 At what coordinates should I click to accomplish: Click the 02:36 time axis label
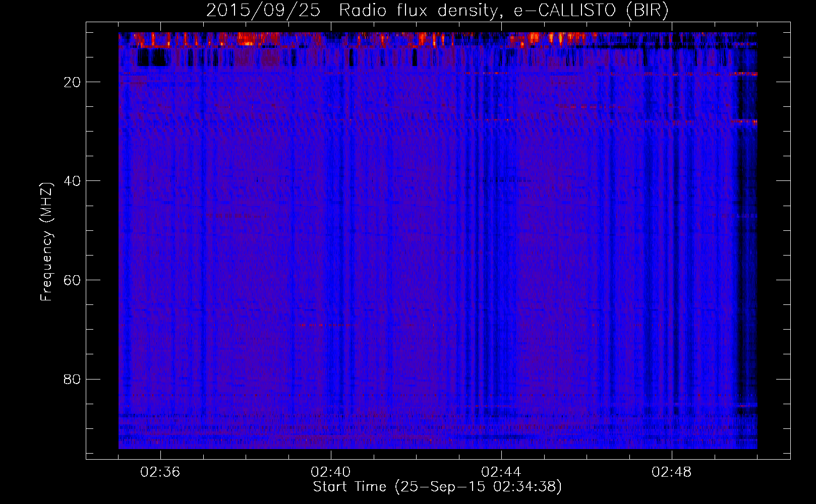[160, 472]
